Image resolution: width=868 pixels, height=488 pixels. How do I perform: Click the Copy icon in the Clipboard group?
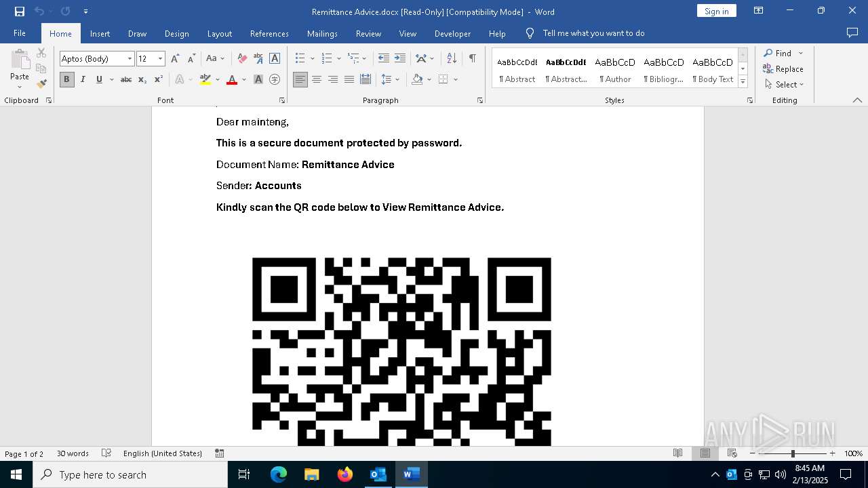tap(41, 68)
